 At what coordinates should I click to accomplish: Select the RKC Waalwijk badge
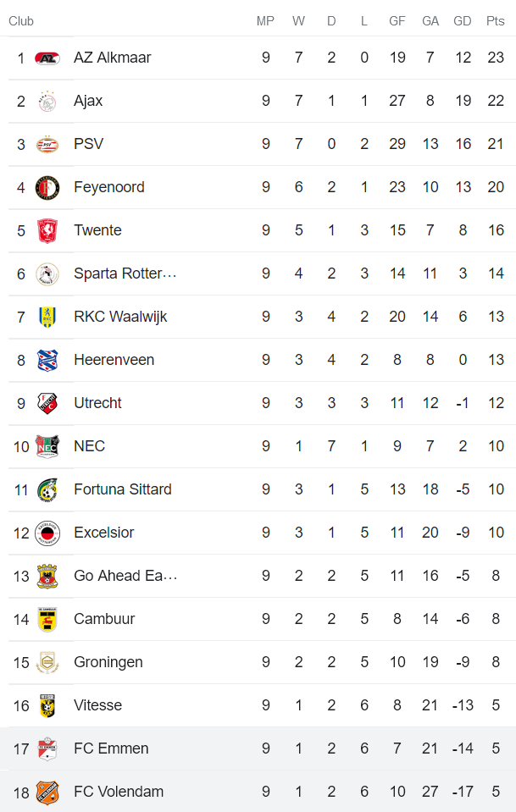(47, 317)
